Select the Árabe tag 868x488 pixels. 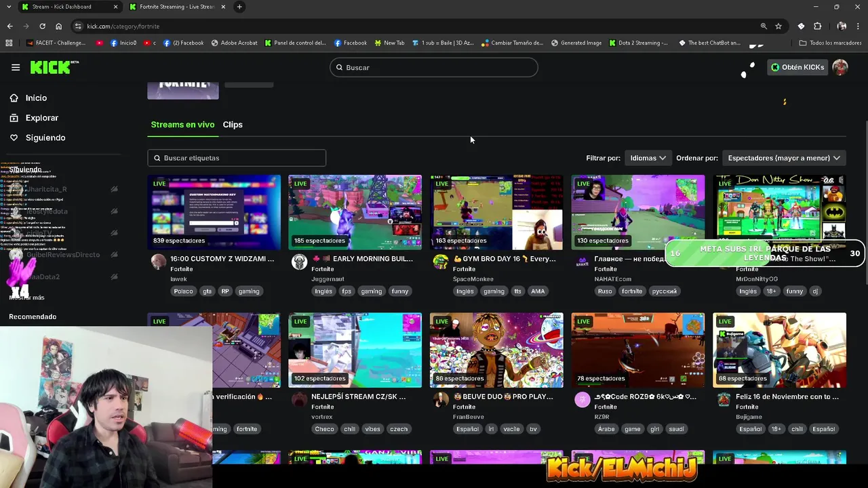point(606,429)
